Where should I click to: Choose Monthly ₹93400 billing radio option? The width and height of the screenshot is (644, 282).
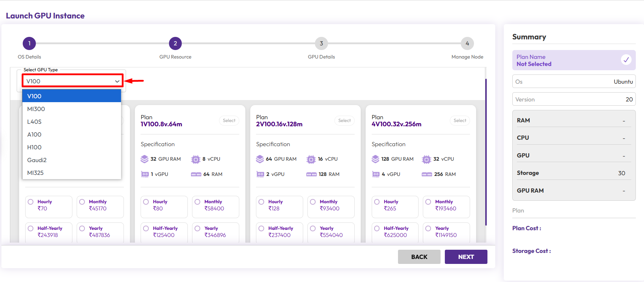tap(313, 202)
